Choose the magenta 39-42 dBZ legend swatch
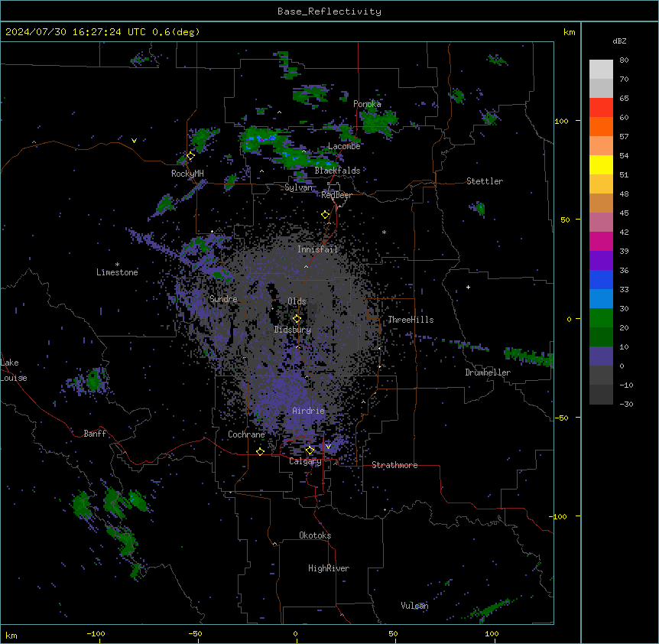The width and height of the screenshot is (659, 644). coord(601,241)
